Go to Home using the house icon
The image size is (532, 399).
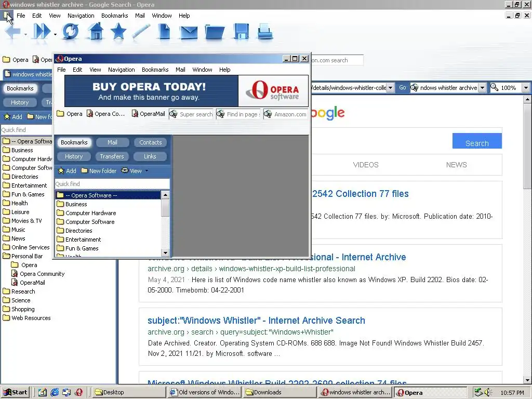96,32
